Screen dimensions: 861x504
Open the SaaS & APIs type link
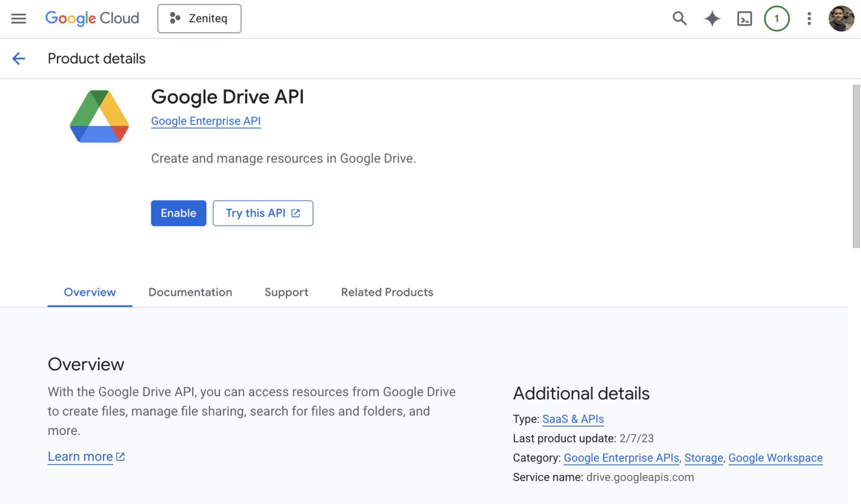point(573,419)
